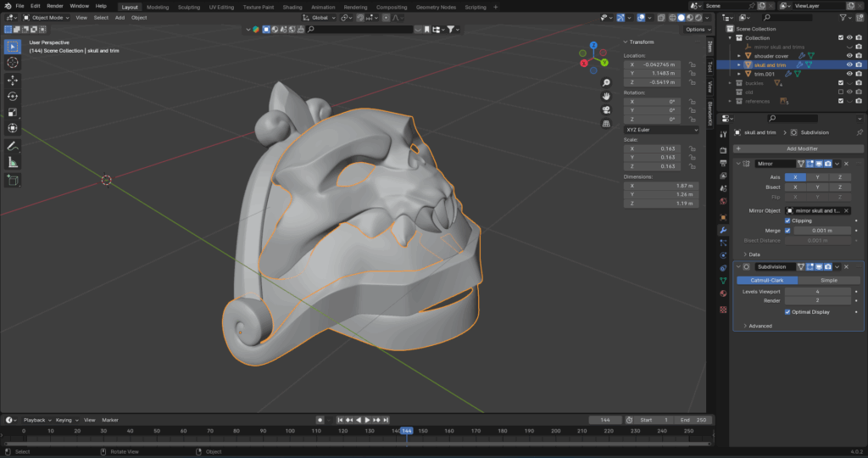This screenshot has width=868, height=458.
Task: Open the XYZ Euler rotation mode dropdown
Action: click(661, 130)
